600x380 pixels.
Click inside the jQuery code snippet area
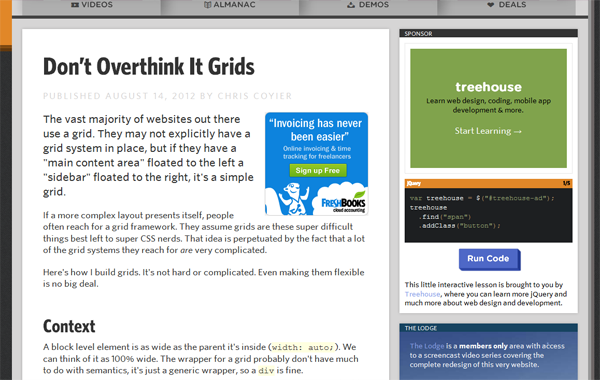pyautogui.click(x=488, y=215)
